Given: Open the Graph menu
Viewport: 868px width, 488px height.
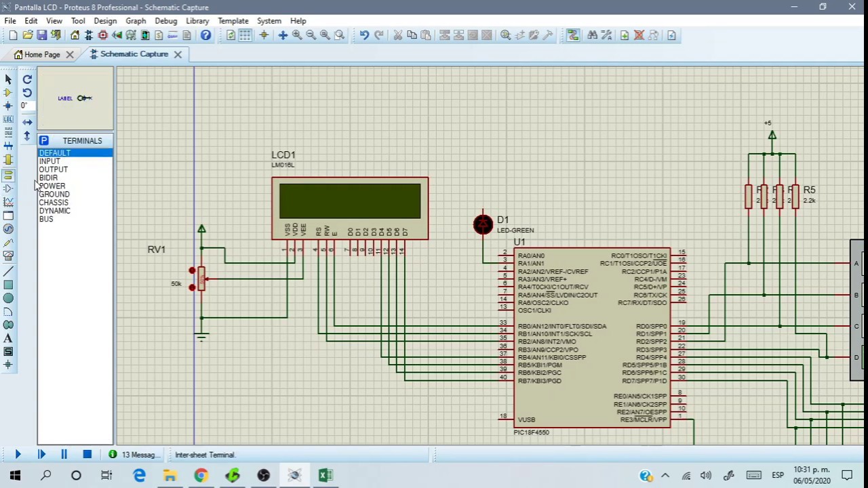Looking at the screenshot, I should click(x=136, y=21).
